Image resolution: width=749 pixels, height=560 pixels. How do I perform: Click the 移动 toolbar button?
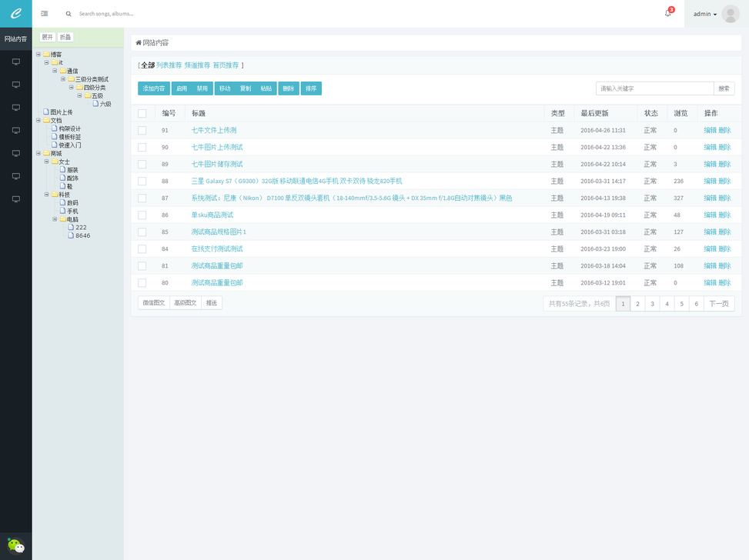225,88
